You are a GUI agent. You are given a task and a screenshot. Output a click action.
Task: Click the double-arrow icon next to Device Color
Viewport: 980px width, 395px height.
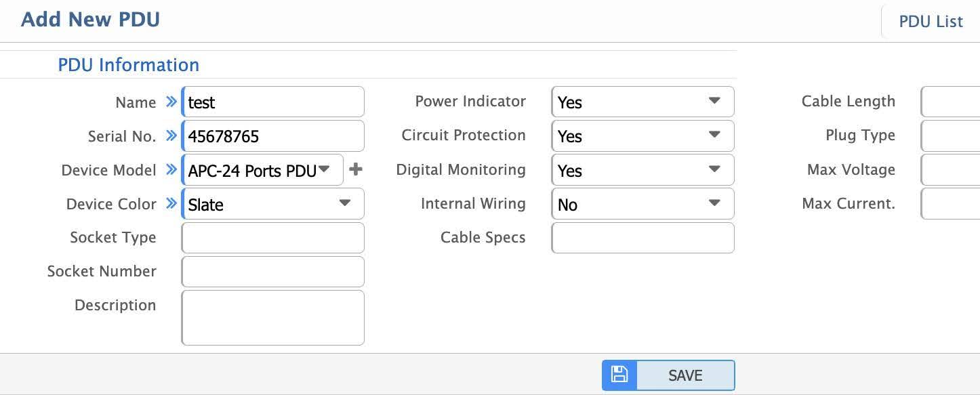click(x=171, y=203)
